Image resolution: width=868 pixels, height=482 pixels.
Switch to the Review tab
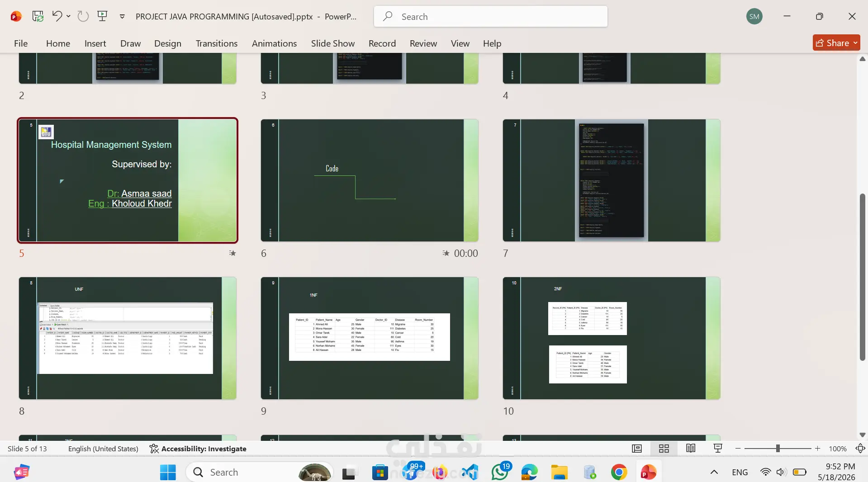(x=423, y=43)
